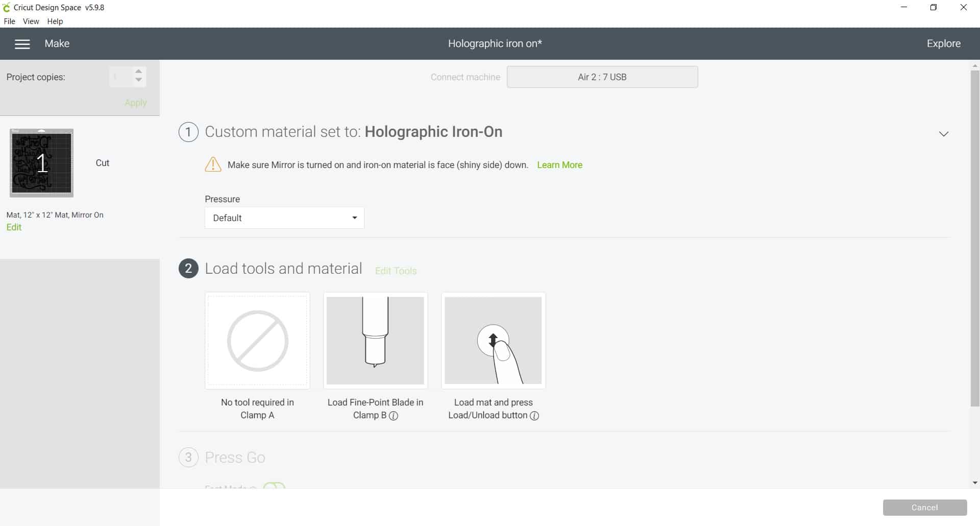Open the hamburger main menu
The width and height of the screenshot is (980, 526).
pyautogui.click(x=22, y=44)
